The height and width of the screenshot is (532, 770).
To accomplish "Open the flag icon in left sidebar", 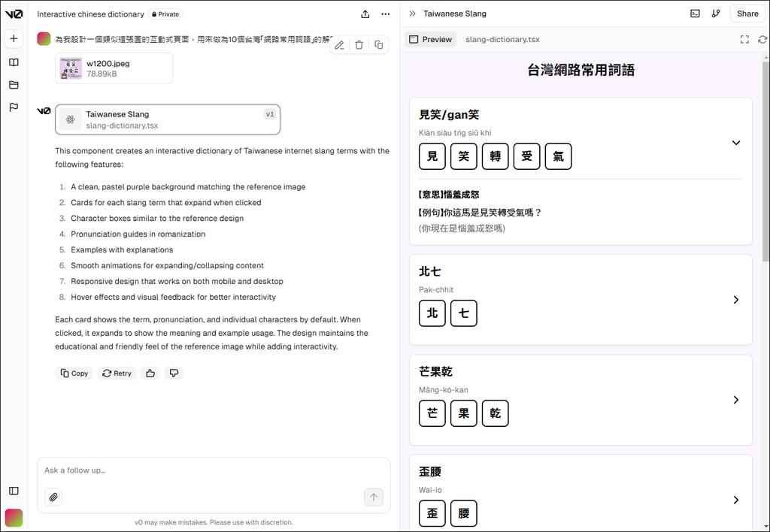I will coord(14,107).
